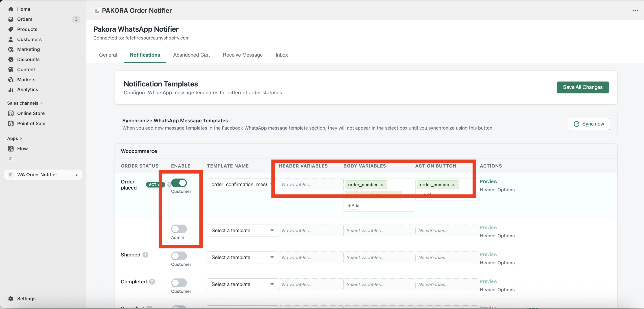Click the Analytics bar chart icon

[x=11, y=90]
